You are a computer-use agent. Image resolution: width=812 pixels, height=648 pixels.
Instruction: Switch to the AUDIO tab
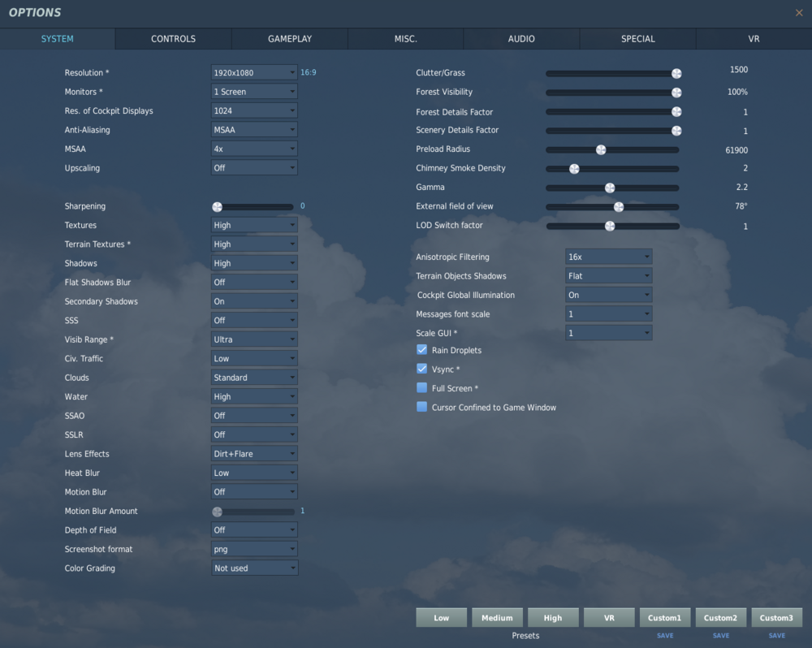[520, 38]
